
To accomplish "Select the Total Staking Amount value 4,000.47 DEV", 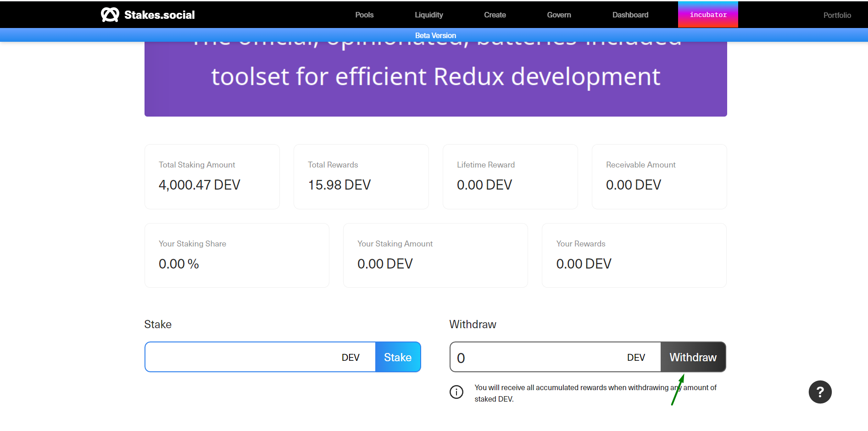I will [200, 185].
